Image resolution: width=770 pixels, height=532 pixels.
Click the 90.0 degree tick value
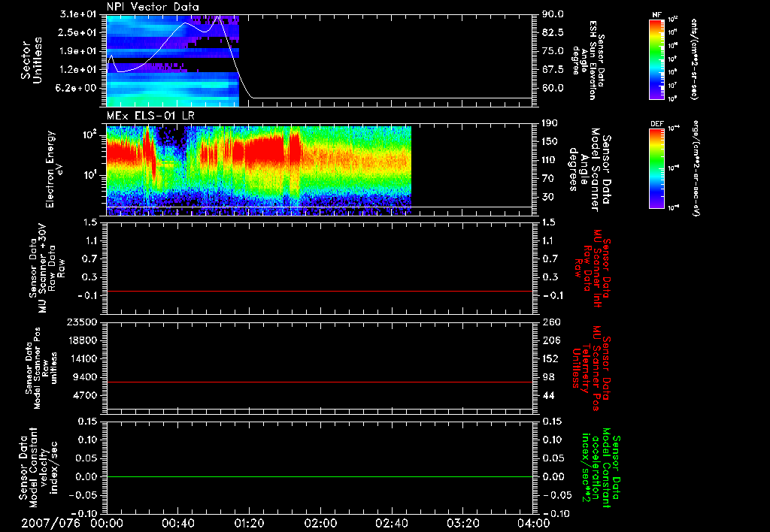click(553, 14)
